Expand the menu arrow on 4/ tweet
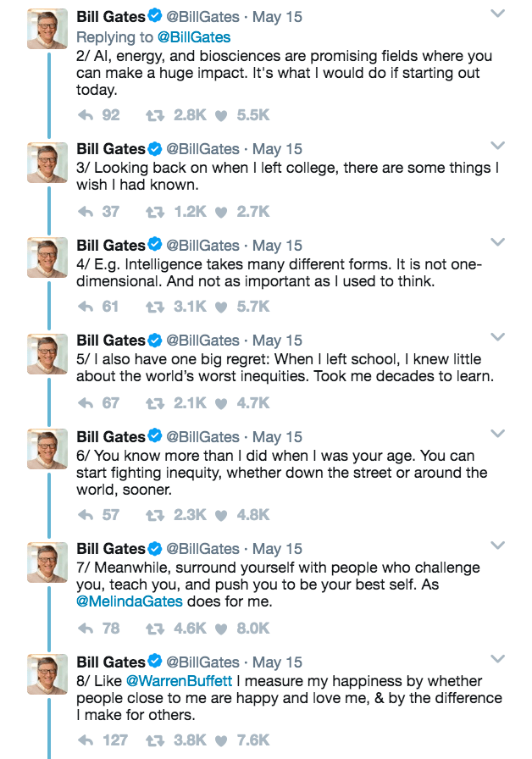 (498, 243)
